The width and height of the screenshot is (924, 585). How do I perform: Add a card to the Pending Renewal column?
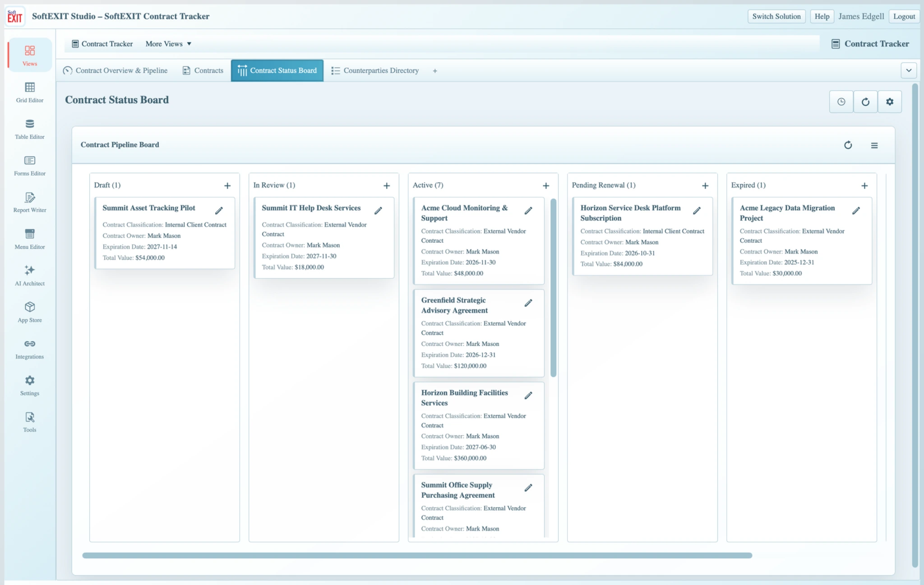click(x=705, y=186)
